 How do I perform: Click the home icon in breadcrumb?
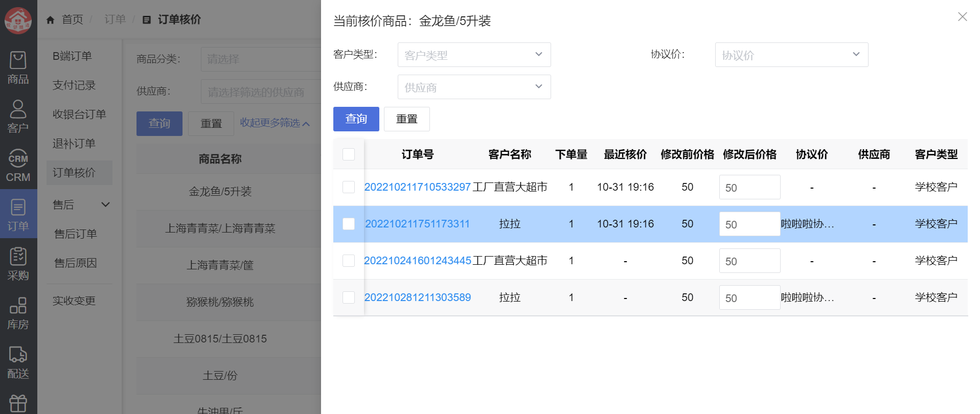click(50, 20)
